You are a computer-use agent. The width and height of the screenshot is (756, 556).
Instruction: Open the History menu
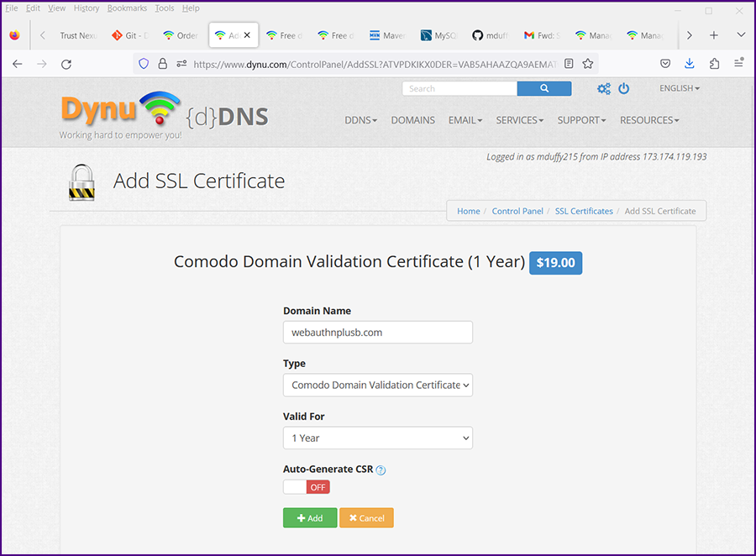click(x=87, y=8)
